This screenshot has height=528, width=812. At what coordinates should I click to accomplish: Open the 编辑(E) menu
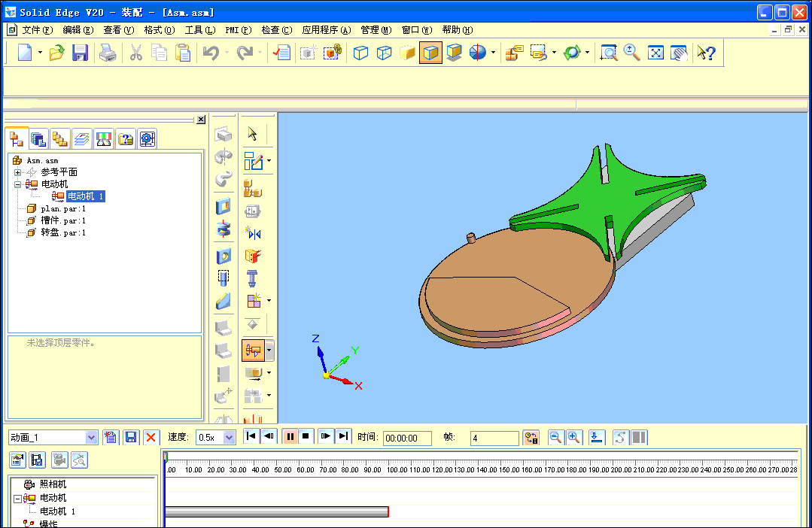pos(78,30)
